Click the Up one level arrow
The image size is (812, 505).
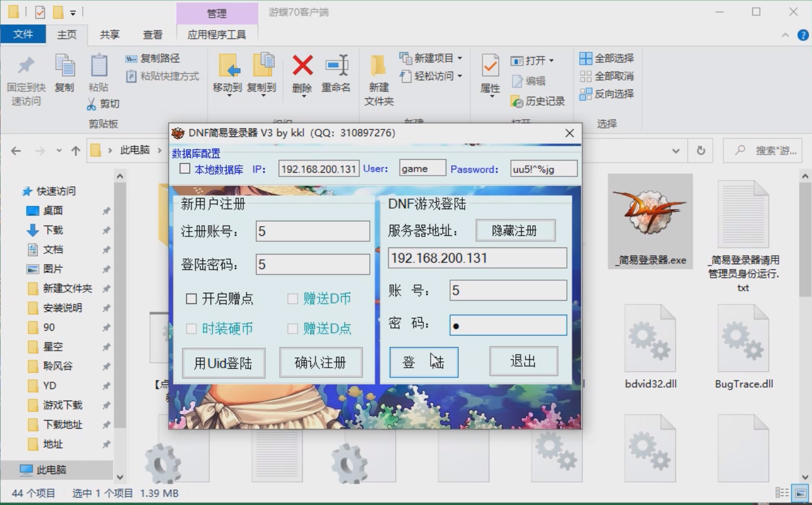tap(75, 151)
